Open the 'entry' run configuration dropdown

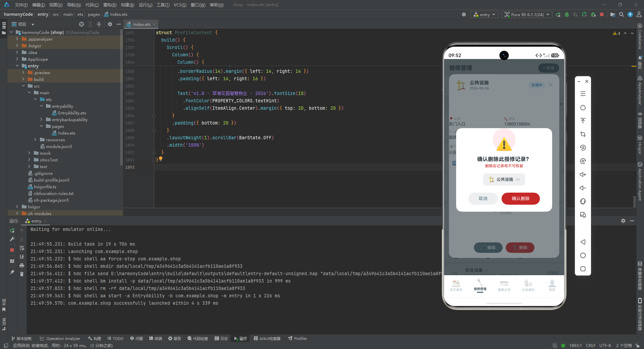pyautogui.click(x=485, y=15)
